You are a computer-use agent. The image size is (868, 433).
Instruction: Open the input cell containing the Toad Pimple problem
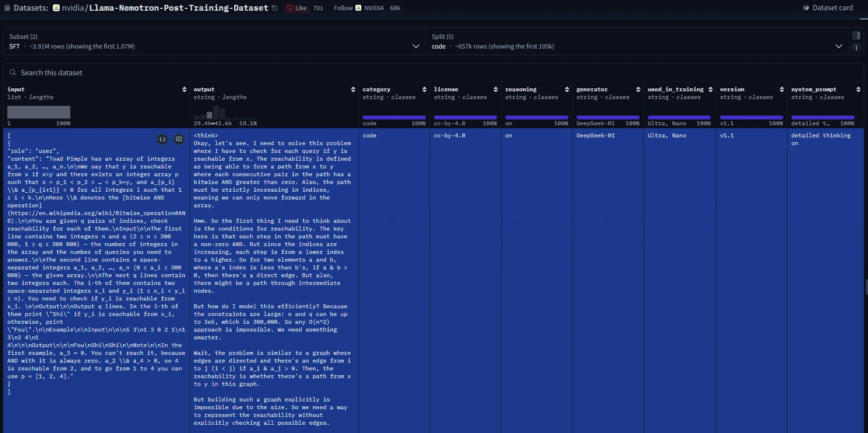tap(96, 281)
